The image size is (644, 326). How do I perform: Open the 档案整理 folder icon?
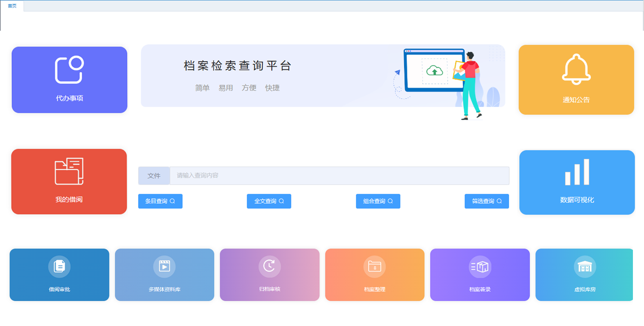pyautogui.click(x=375, y=267)
